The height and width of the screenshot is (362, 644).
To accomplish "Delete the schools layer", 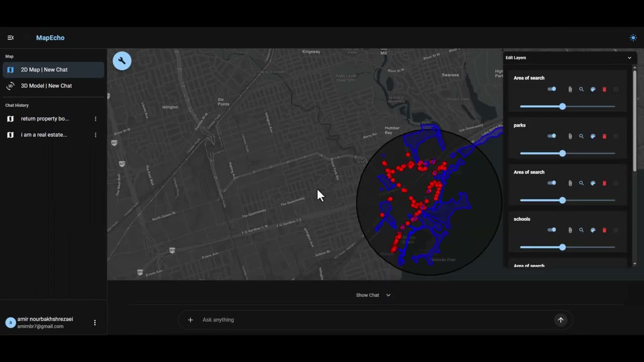I will [x=604, y=230].
